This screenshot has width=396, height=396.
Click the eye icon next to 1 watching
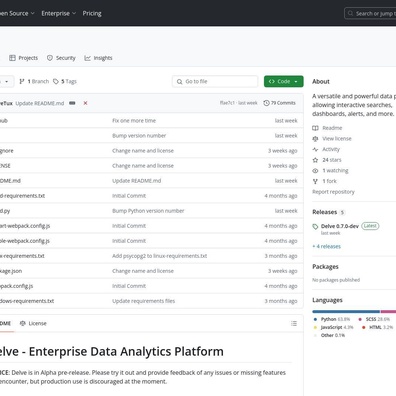click(315, 171)
